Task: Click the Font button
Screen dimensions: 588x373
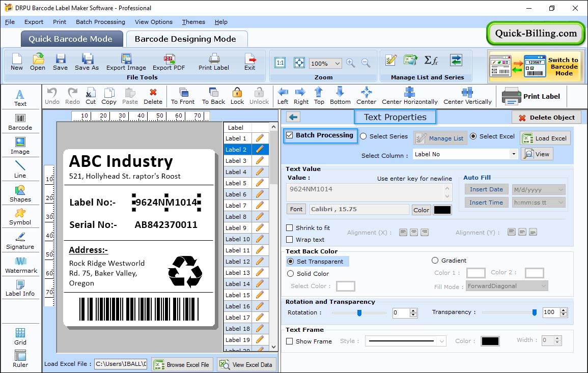Action: click(x=296, y=209)
